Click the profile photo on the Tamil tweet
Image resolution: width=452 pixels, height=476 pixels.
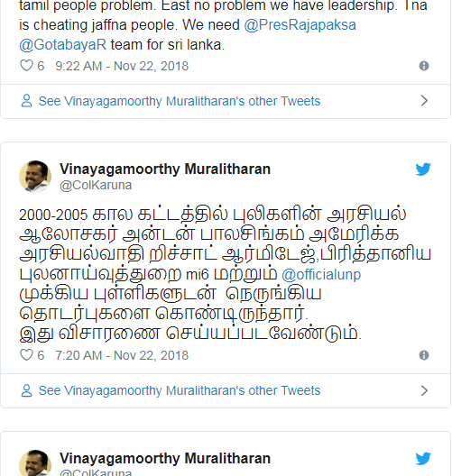coord(35,177)
